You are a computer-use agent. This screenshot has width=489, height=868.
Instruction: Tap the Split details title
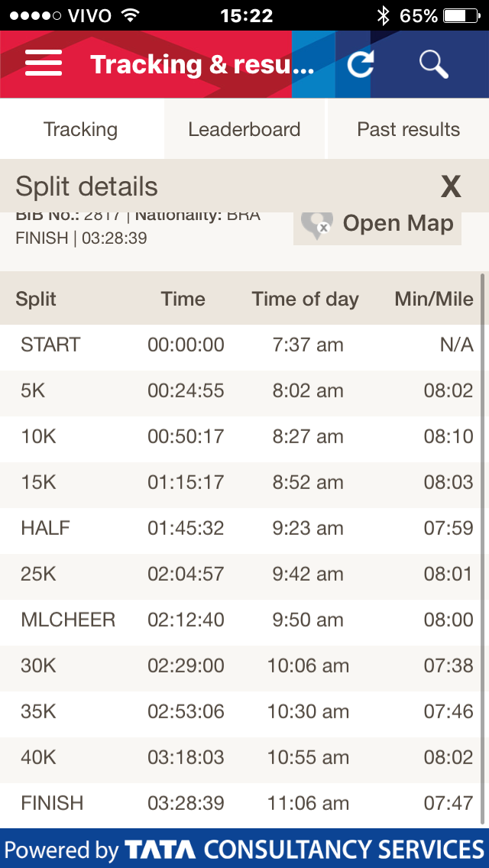click(x=86, y=186)
